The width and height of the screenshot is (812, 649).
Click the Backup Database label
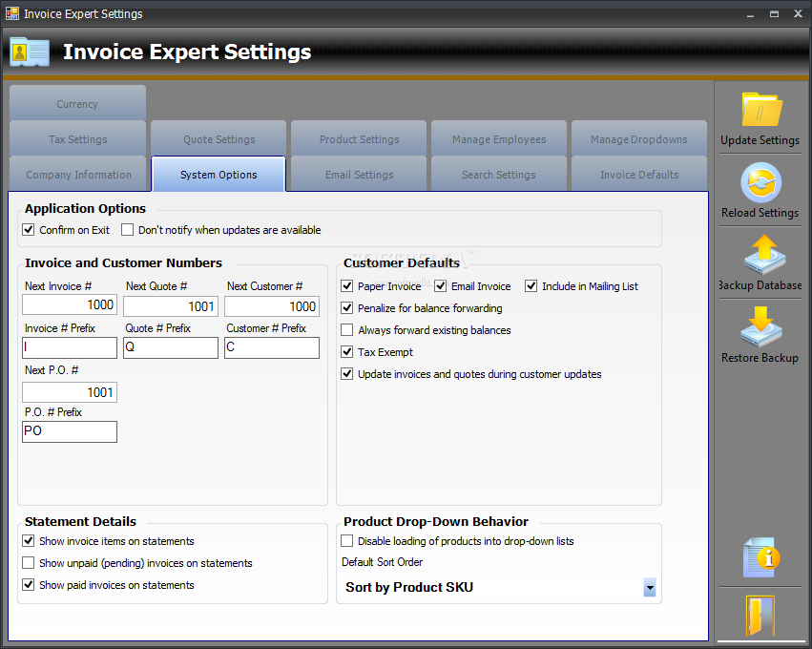tap(760, 284)
